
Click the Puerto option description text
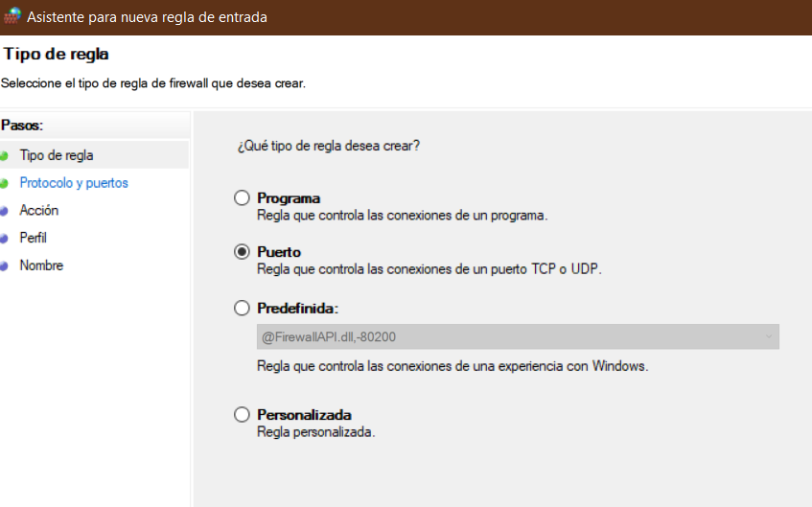pos(429,269)
